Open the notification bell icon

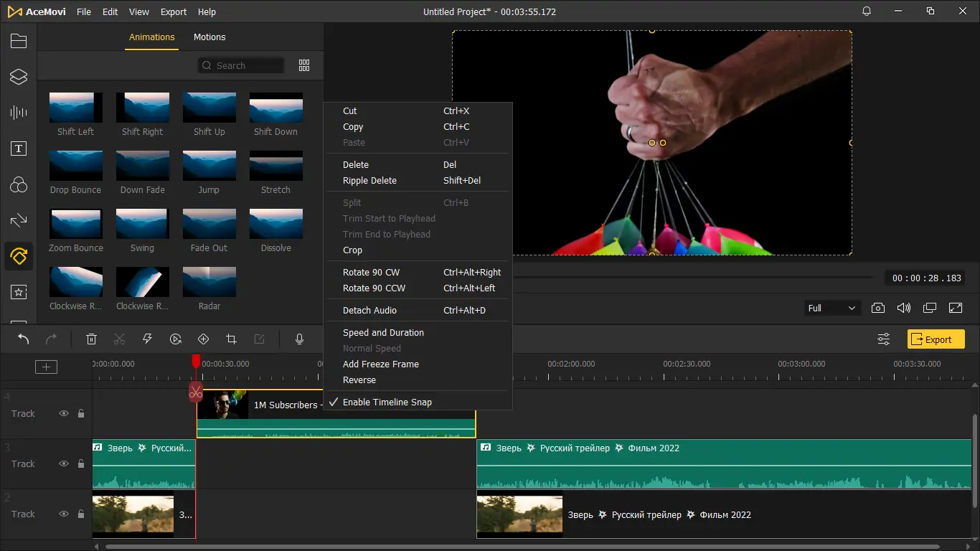click(x=867, y=11)
